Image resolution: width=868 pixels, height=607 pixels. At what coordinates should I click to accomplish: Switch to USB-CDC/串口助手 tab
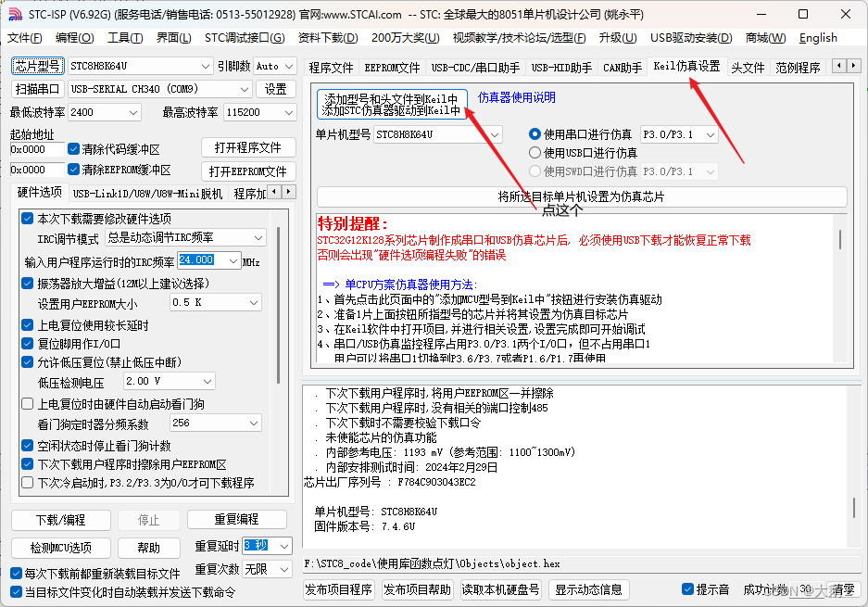475,68
